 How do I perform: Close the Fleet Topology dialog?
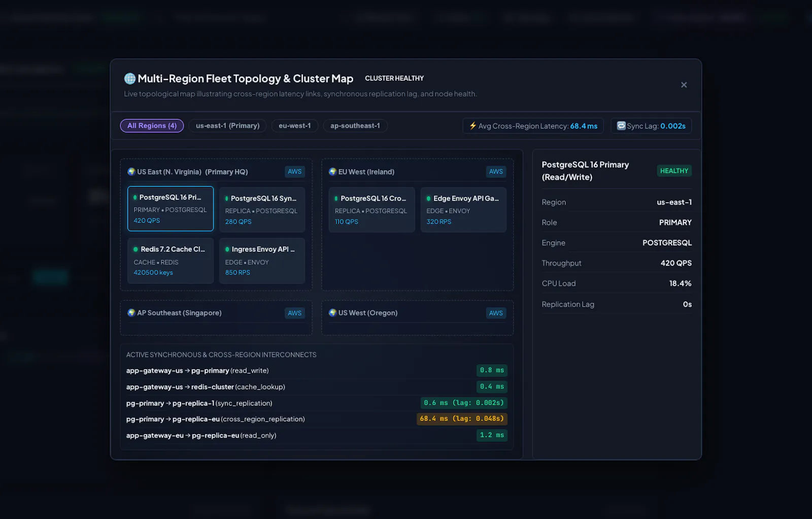click(684, 85)
